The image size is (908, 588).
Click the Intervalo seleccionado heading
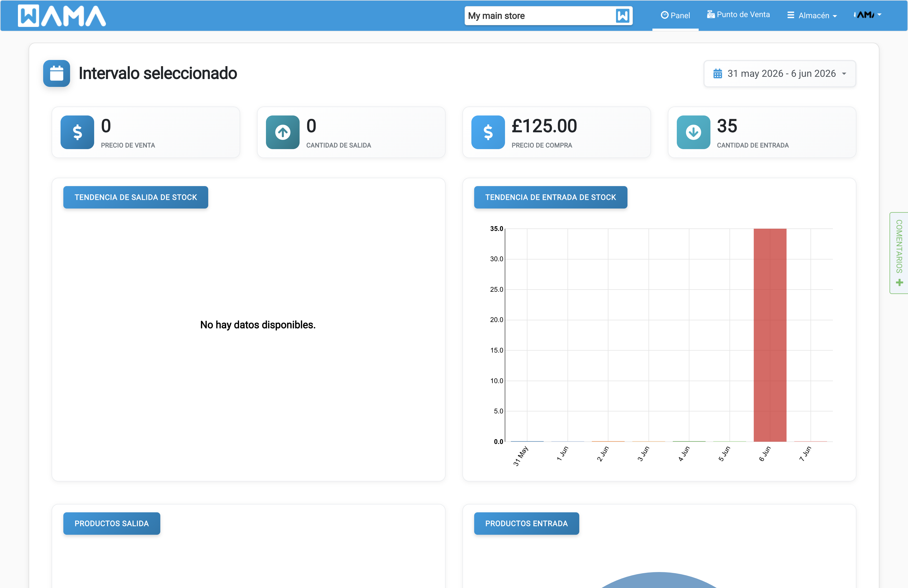click(x=157, y=73)
